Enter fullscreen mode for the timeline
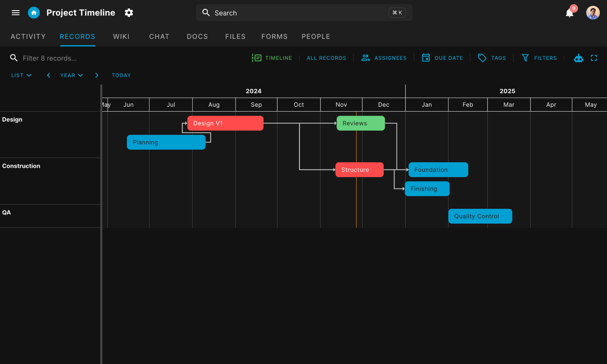The width and height of the screenshot is (607, 364). click(x=594, y=58)
